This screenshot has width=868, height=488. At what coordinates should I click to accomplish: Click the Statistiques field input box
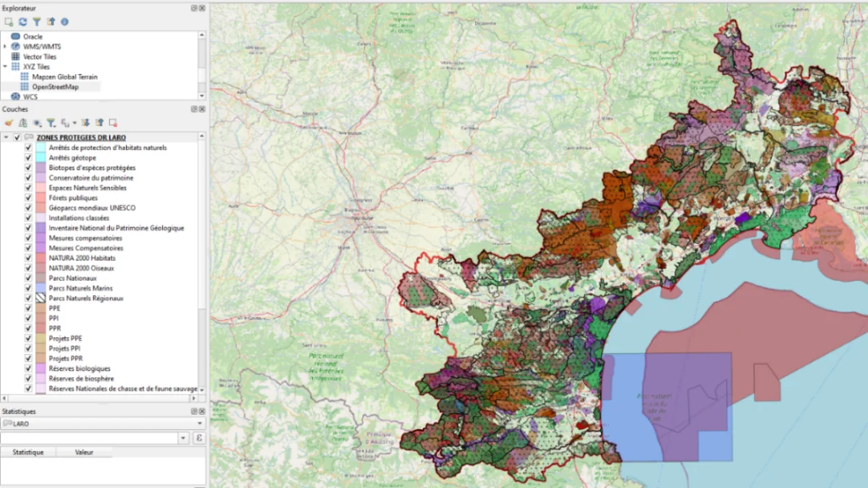tap(89, 438)
